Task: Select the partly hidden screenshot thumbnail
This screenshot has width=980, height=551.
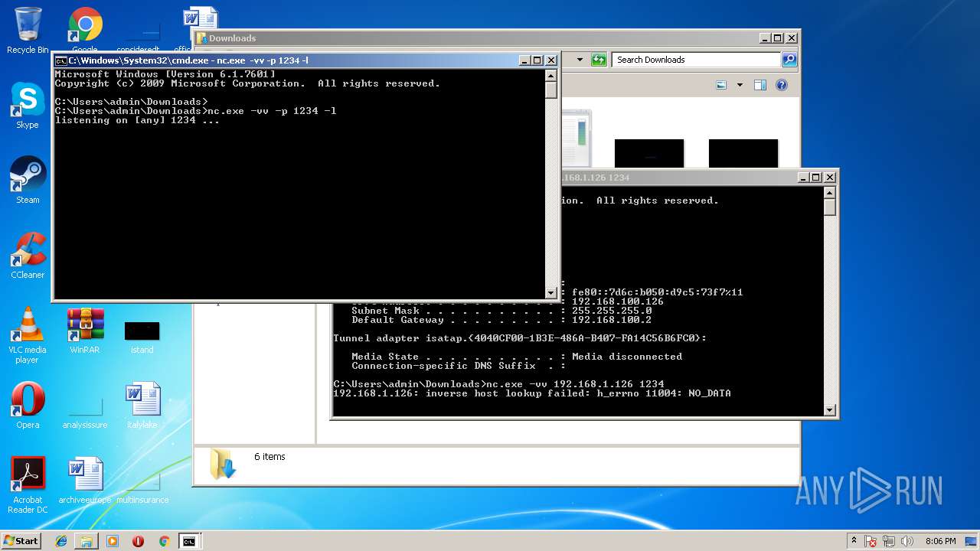Action: [577, 139]
